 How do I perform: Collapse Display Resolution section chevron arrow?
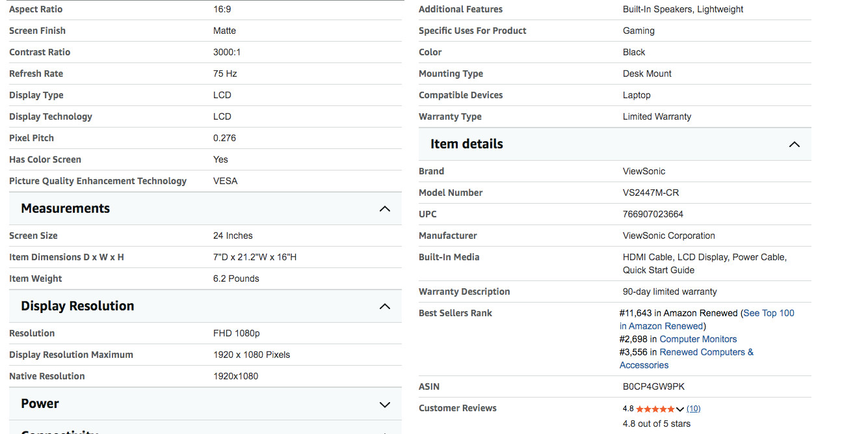click(x=385, y=306)
